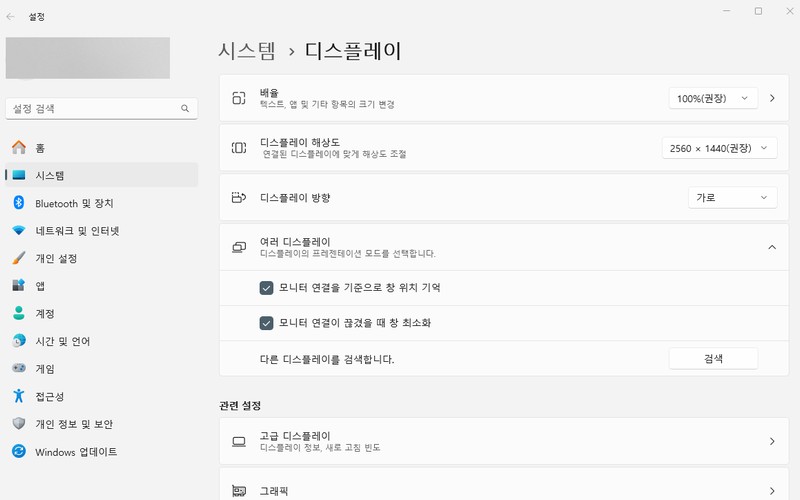The width and height of the screenshot is (800, 500).
Task: Open 배율 details via right chevron
Action: pos(772,98)
